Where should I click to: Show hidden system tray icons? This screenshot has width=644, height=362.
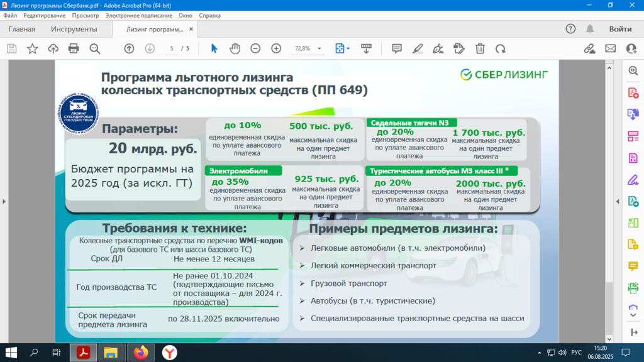pos(539,353)
